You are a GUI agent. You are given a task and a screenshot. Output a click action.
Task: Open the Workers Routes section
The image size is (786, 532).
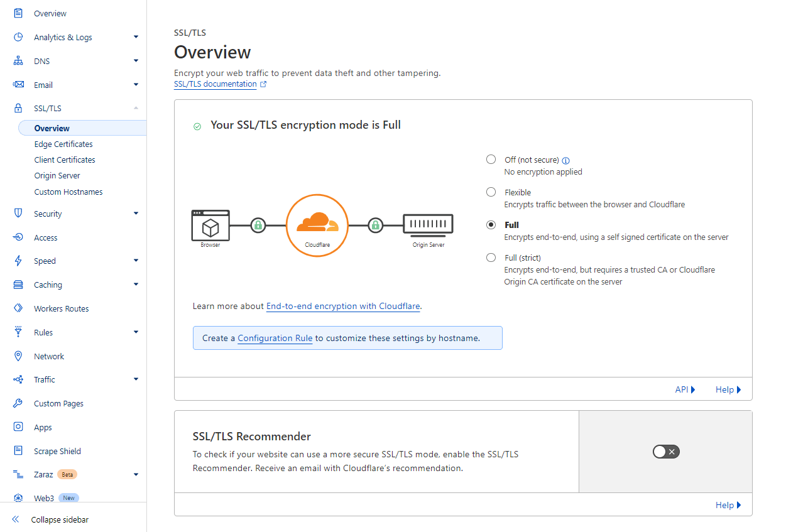click(62, 308)
